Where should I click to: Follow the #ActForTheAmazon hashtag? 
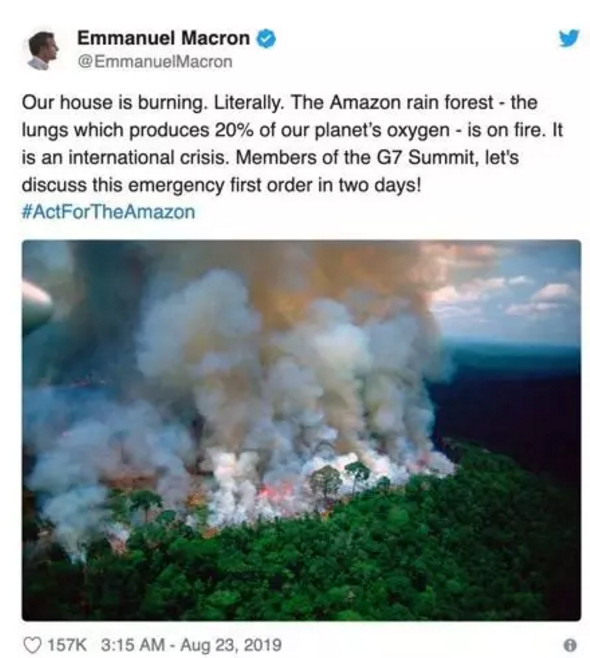[x=108, y=212]
